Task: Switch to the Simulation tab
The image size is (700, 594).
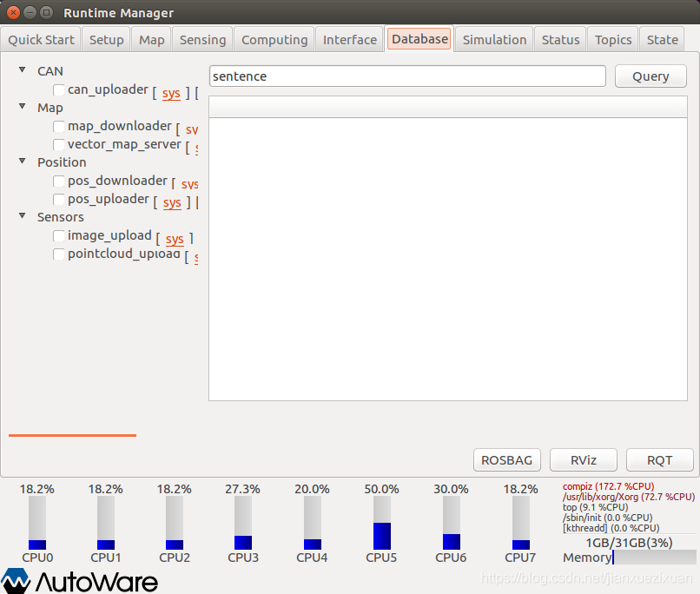Action: point(494,39)
